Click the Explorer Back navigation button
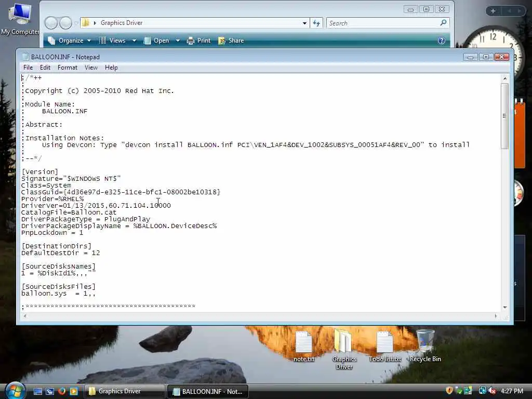 (51, 23)
